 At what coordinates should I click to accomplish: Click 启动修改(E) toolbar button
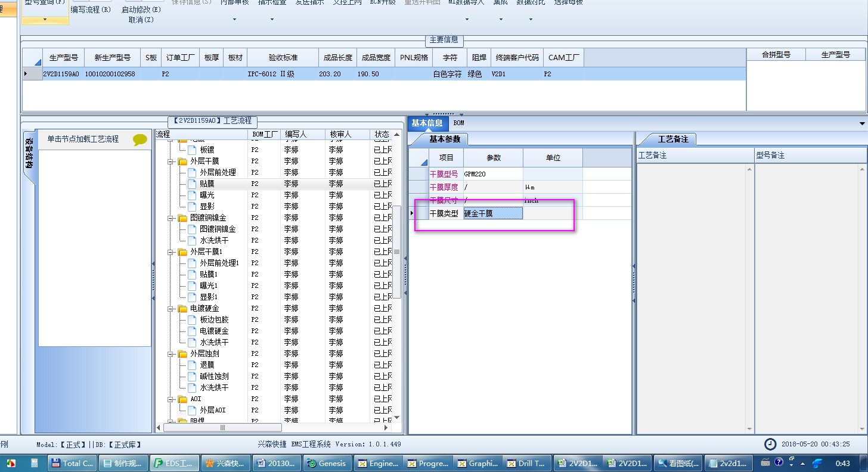coord(141,10)
